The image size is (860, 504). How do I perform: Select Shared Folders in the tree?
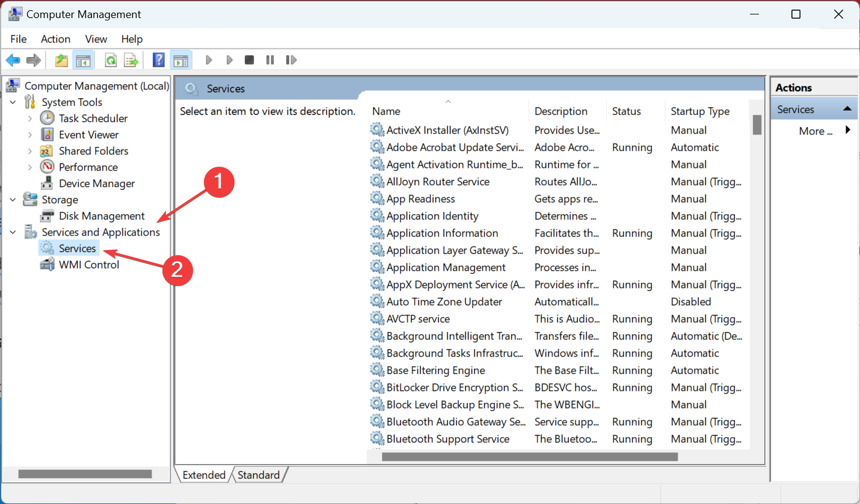93,151
